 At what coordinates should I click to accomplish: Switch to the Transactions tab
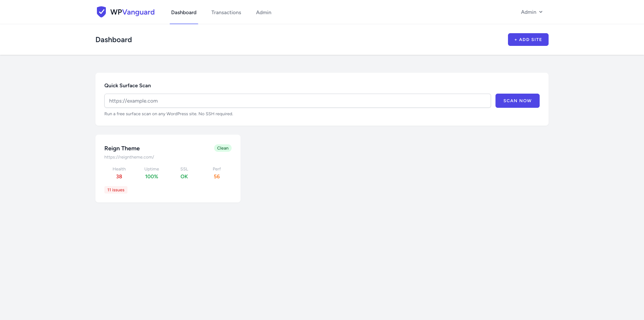[226, 12]
